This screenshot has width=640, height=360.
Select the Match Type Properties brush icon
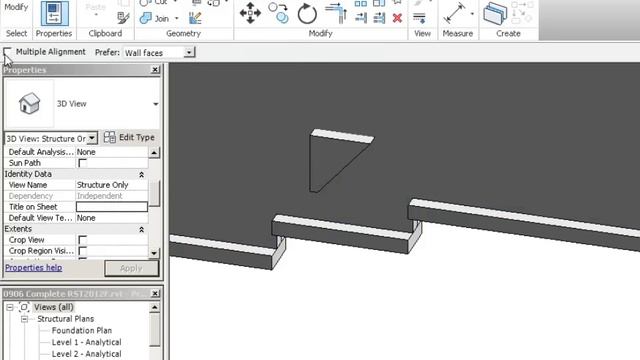(123, 18)
